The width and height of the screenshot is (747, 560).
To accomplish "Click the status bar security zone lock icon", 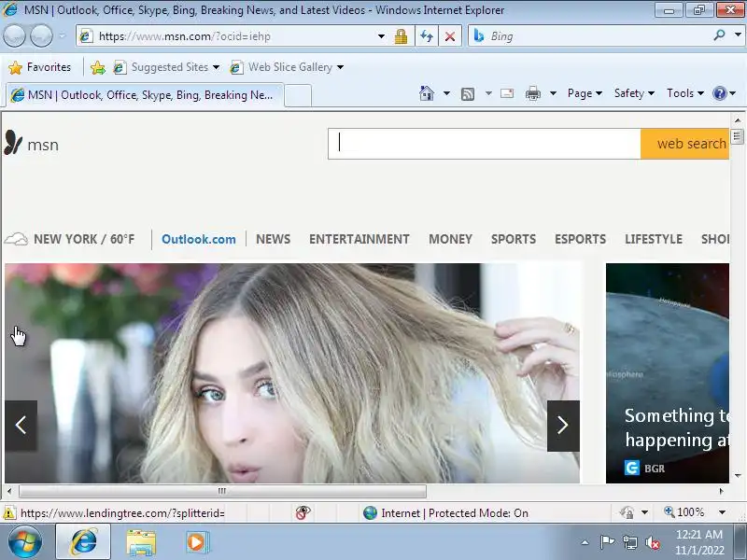I will click(627, 512).
